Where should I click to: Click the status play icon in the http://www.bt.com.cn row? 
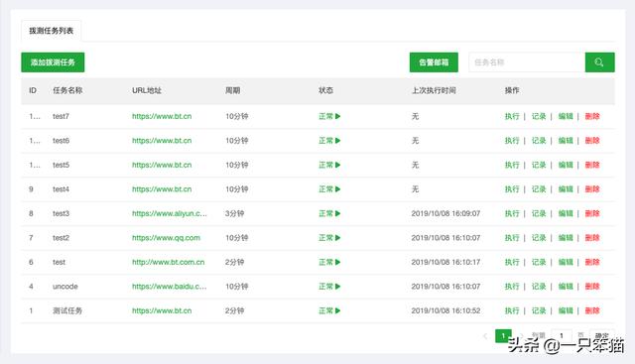coord(337,263)
